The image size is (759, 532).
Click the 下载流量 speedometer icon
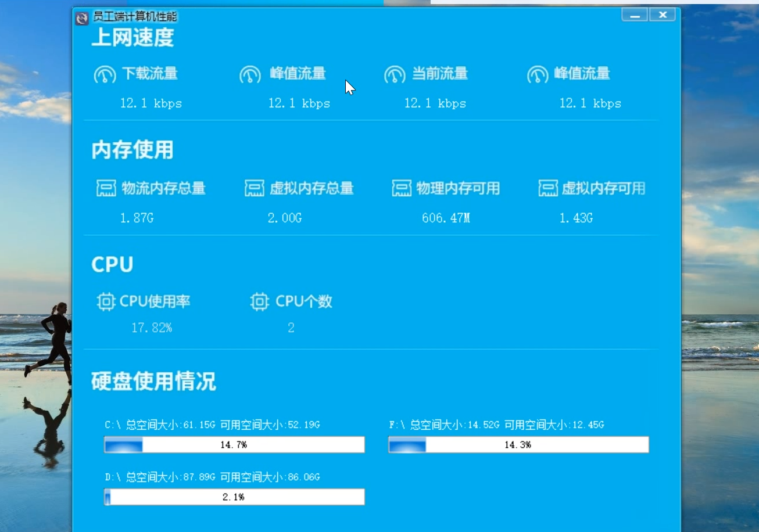105,74
